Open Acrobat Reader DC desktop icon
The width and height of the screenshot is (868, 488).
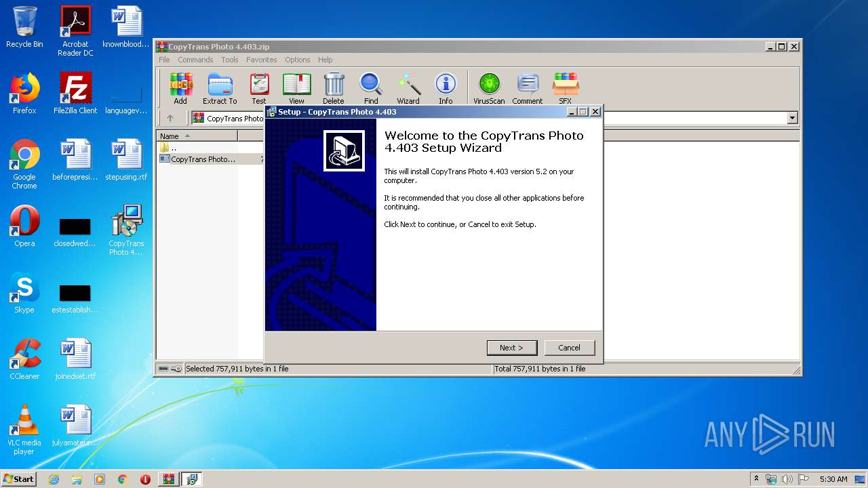tap(75, 31)
